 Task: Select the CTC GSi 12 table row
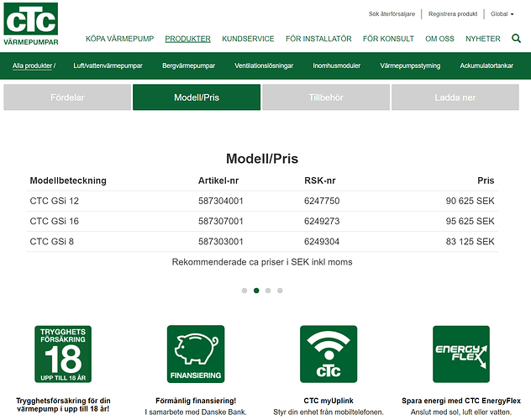coord(262,201)
